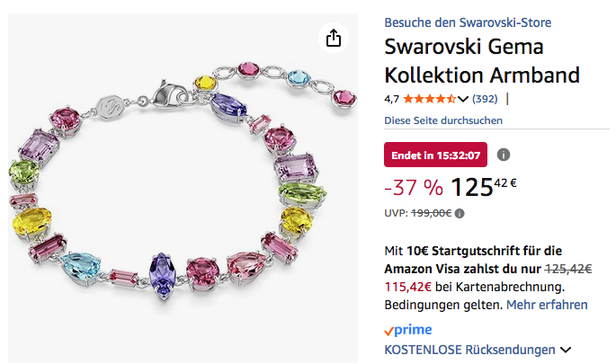Click the -37 % discount label

click(x=413, y=188)
